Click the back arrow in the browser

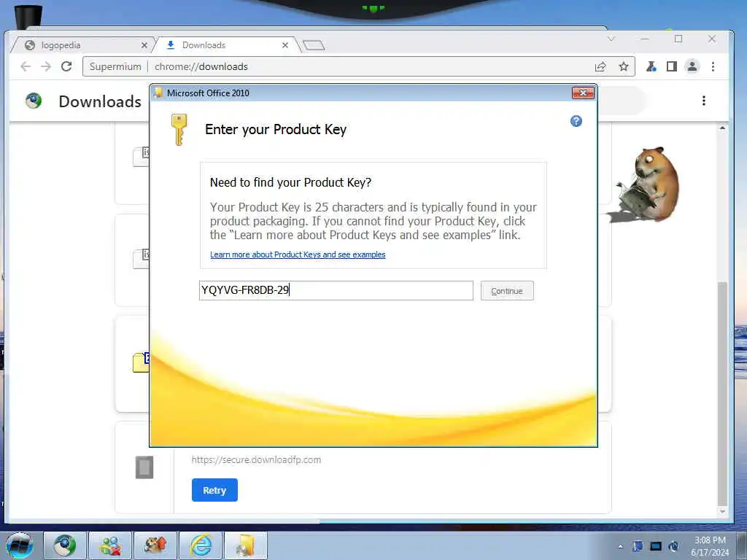coord(26,66)
